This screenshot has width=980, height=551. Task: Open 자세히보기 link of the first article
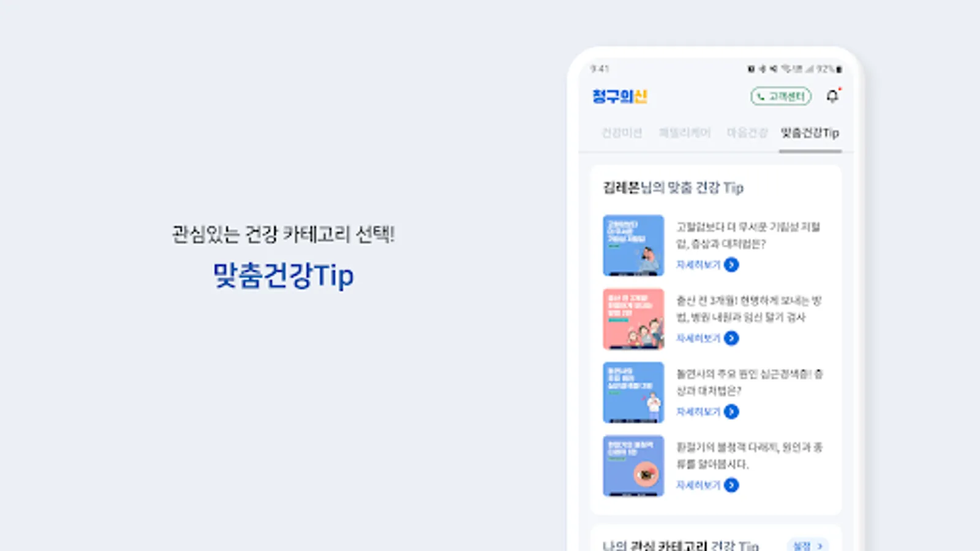click(x=698, y=264)
